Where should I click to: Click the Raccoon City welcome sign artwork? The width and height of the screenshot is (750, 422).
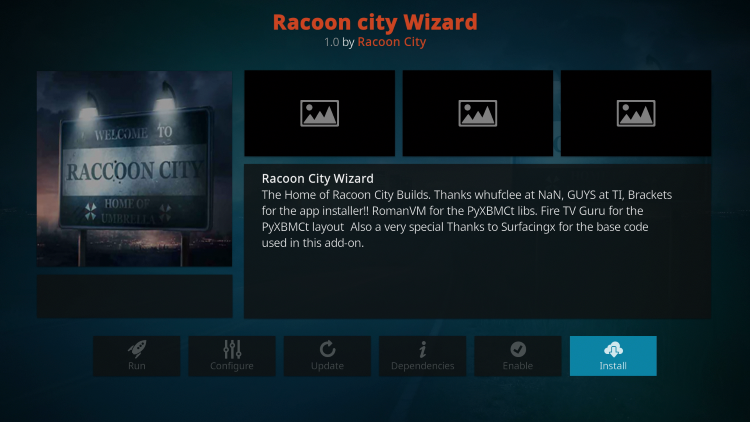(134, 169)
